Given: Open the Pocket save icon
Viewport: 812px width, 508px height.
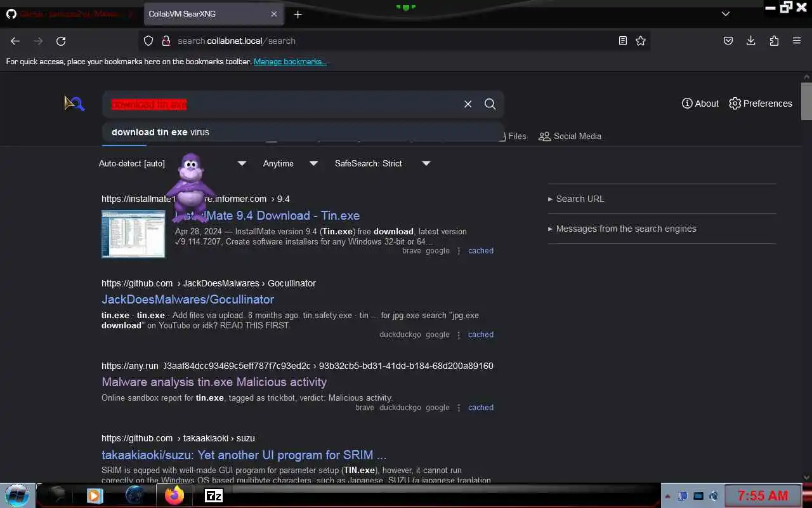Looking at the screenshot, I should point(728,41).
